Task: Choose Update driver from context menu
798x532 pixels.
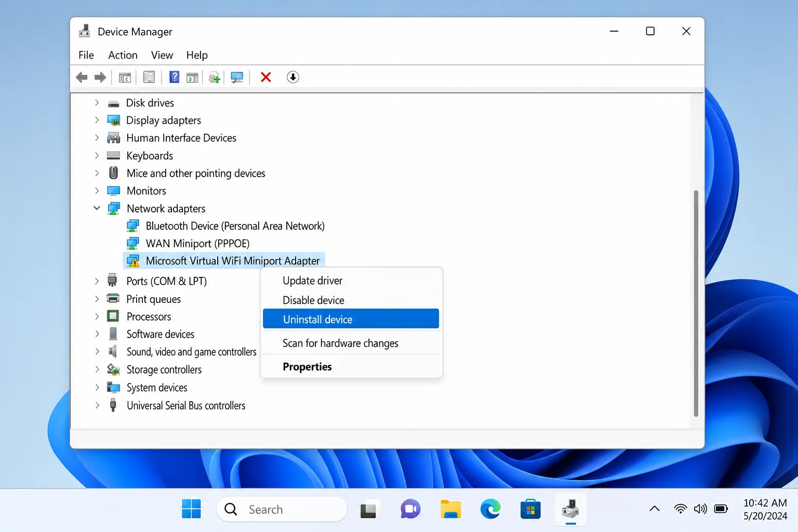Action: (x=351, y=281)
